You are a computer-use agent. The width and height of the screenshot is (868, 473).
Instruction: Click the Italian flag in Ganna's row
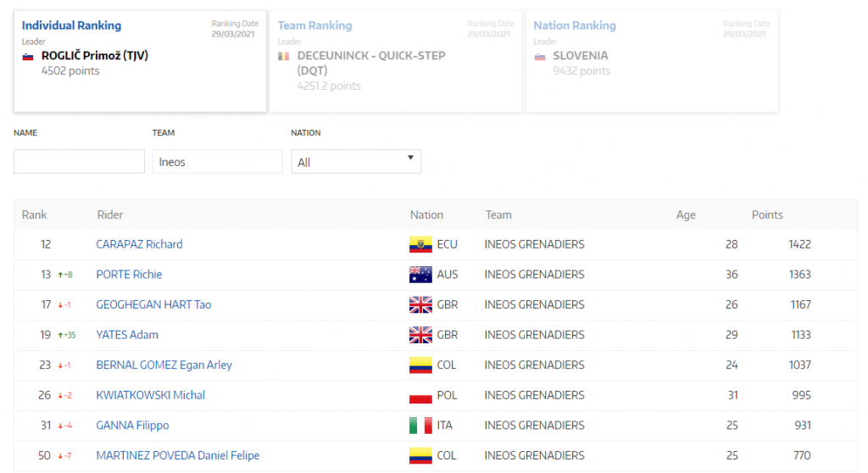(420, 426)
